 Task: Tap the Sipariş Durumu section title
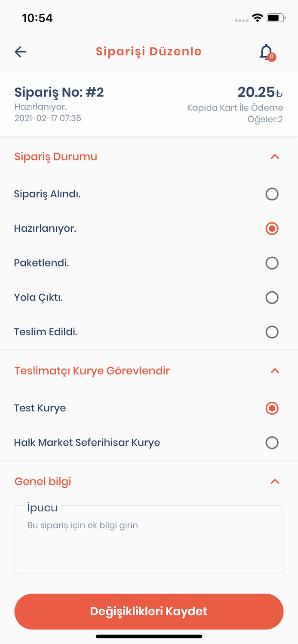click(x=56, y=157)
